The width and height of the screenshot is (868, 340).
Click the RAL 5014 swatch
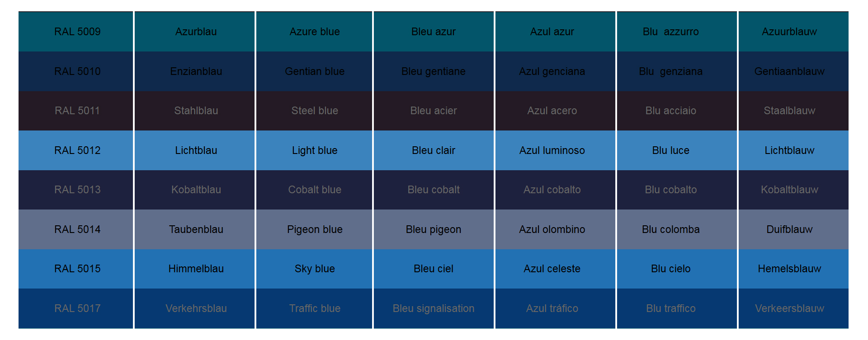coord(77,229)
